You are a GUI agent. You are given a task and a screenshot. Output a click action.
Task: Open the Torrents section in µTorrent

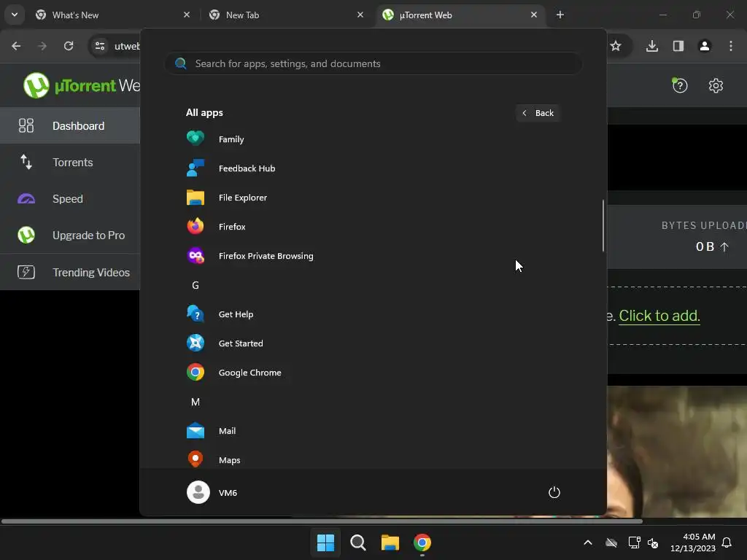(x=70, y=163)
